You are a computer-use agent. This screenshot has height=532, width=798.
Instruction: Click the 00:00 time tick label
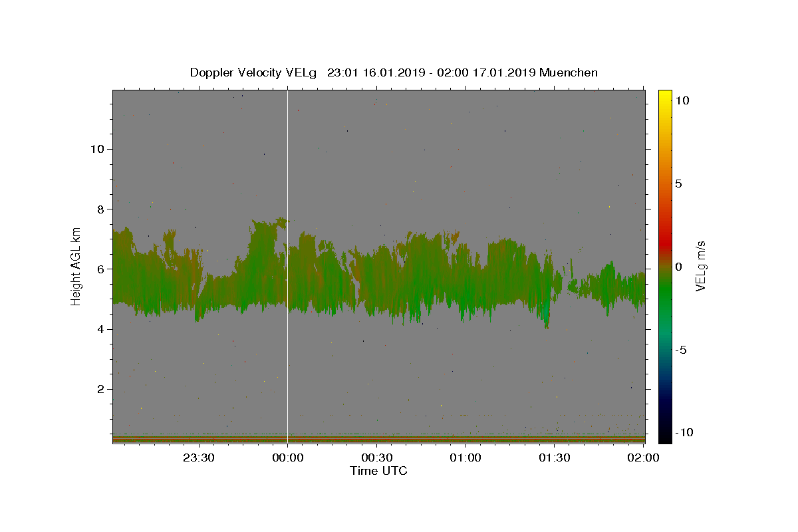coord(287,458)
